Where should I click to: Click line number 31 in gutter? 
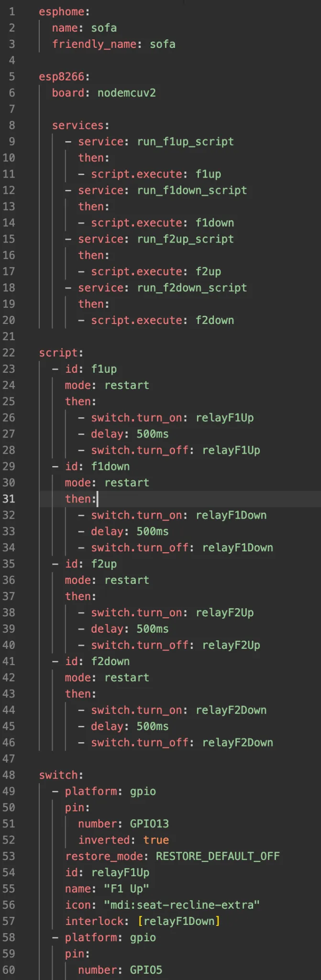pyautogui.click(x=9, y=500)
